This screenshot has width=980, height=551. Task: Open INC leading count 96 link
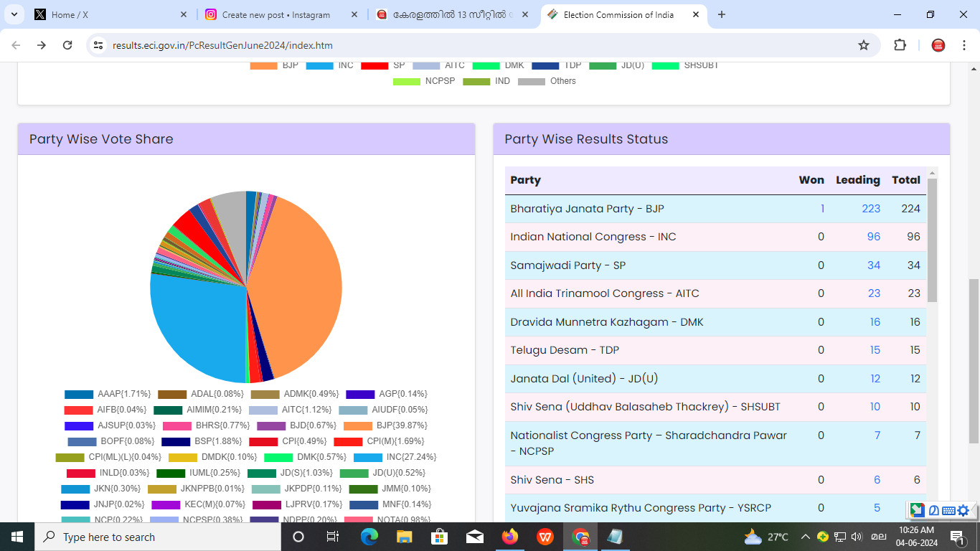tap(873, 237)
